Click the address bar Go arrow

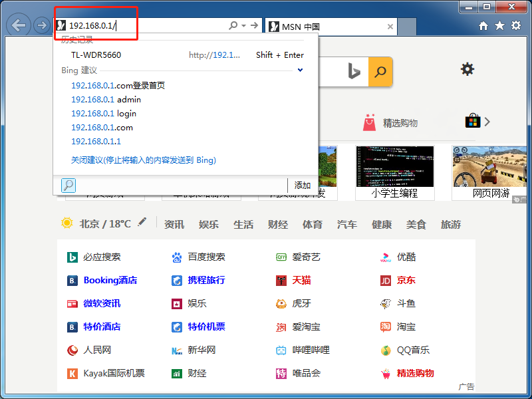[x=254, y=25]
